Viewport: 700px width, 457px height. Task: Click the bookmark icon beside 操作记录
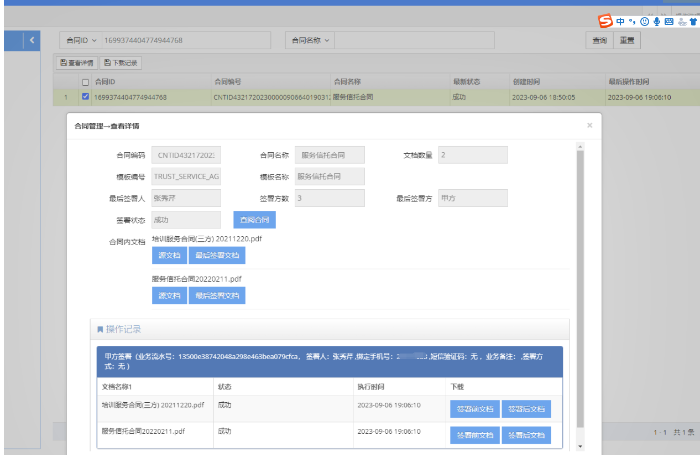99,329
